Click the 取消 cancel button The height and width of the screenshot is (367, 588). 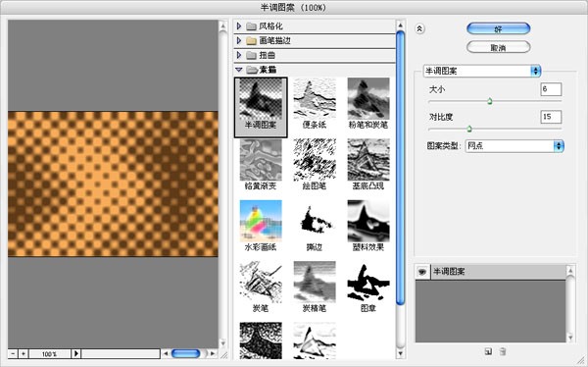[498, 47]
